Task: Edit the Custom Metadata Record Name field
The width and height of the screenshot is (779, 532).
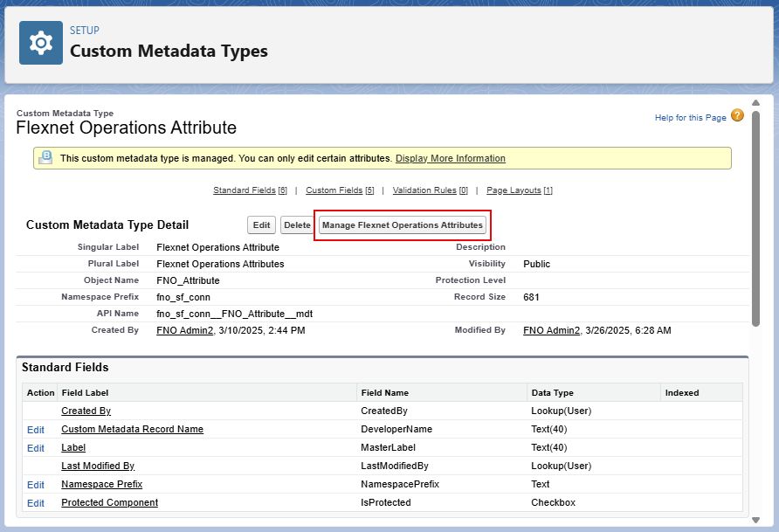Action: coord(36,430)
